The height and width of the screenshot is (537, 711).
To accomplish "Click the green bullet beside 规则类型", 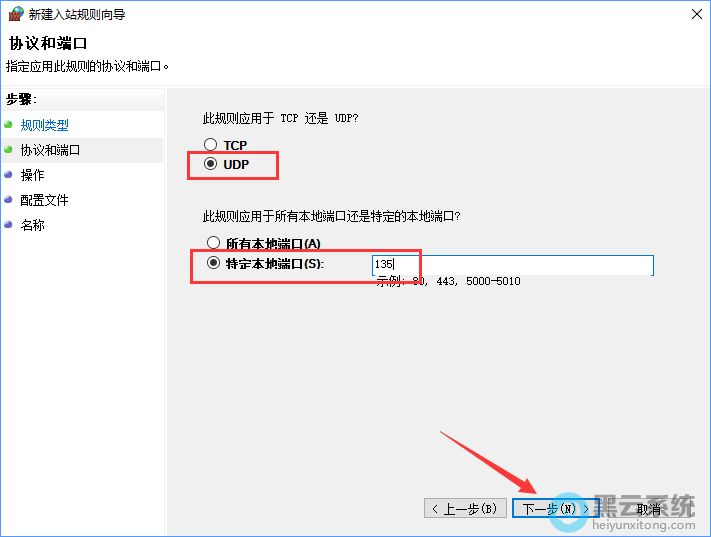I will click(x=9, y=125).
